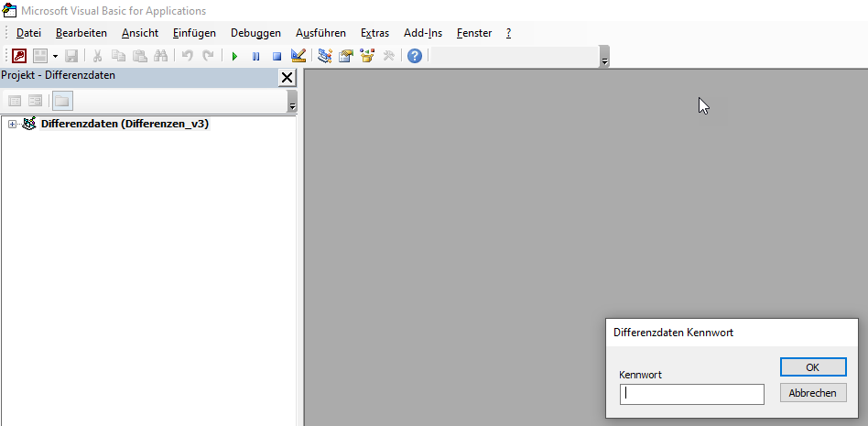The height and width of the screenshot is (426, 868).
Task: Toggle Folders icon in Project pane
Action: click(x=62, y=101)
